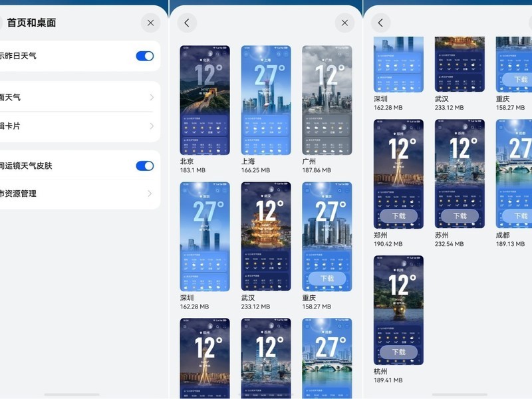Select the 北京 weather skin thumbnail
The height and width of the screenshot is (399, 532).
point(205,100)
